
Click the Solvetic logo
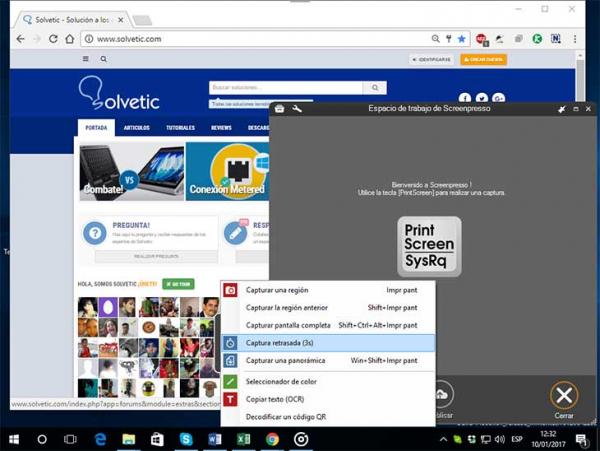pos(119,93)
